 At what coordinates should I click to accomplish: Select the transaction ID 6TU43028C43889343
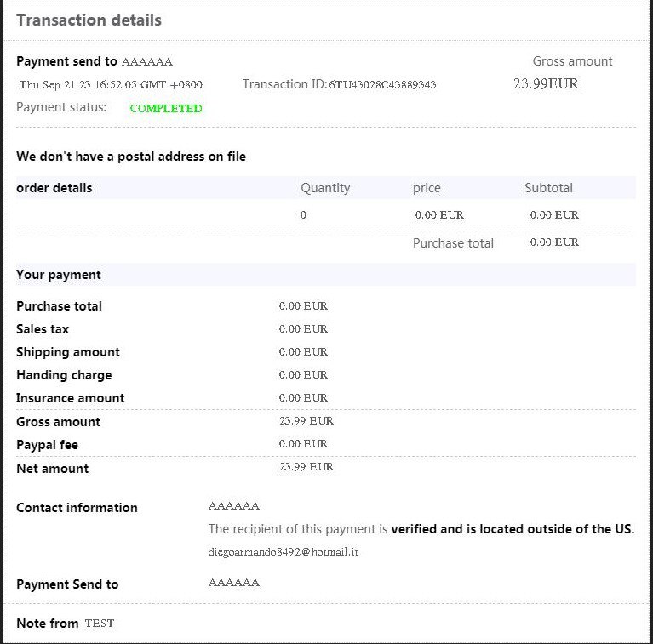coord(382,84)
